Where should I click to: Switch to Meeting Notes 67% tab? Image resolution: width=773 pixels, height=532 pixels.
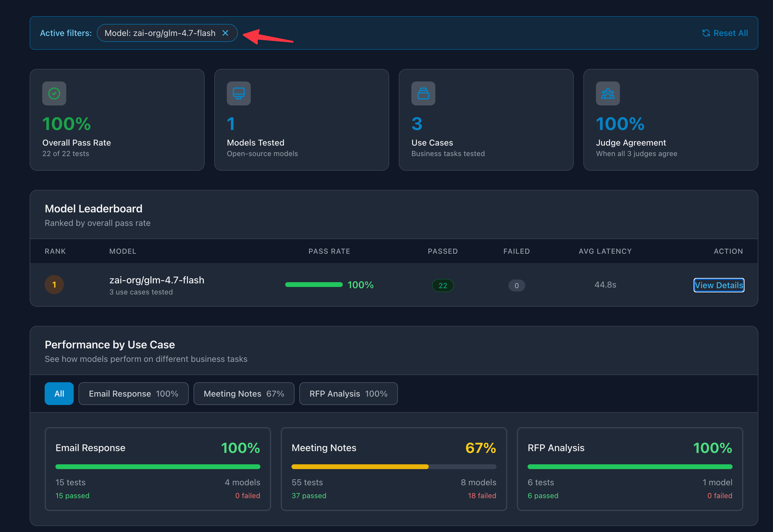coord(244,394)
